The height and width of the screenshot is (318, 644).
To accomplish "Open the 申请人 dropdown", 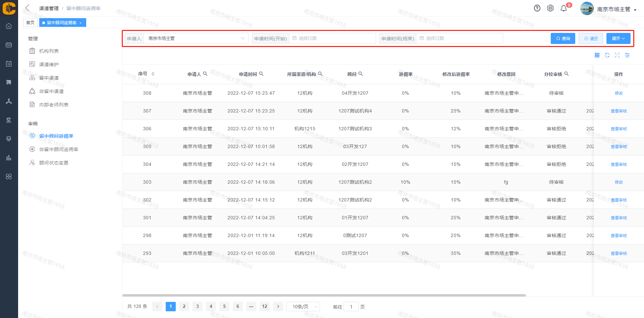I will click(x=196, y=39).
